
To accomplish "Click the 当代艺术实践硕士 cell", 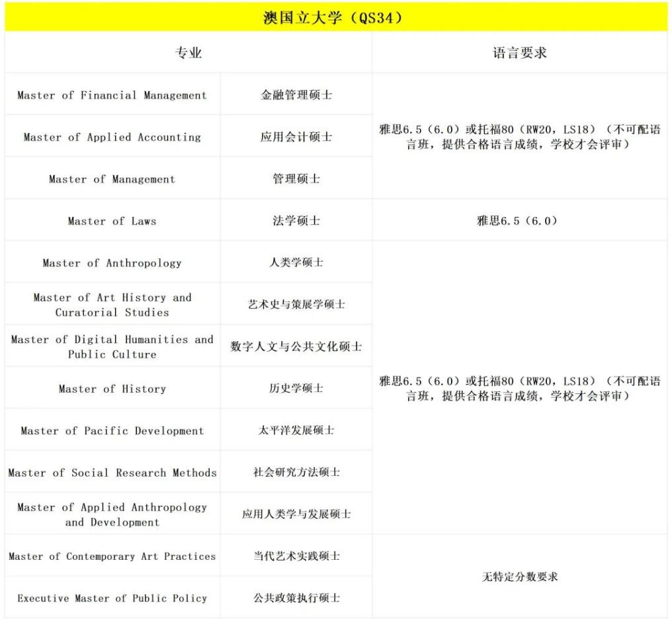I will pos(296,556).
